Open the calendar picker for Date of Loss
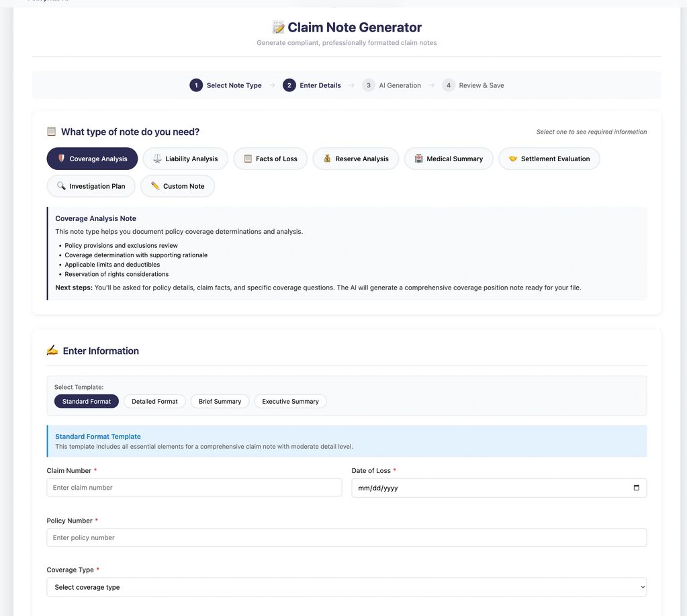 (x=636, y=488)
